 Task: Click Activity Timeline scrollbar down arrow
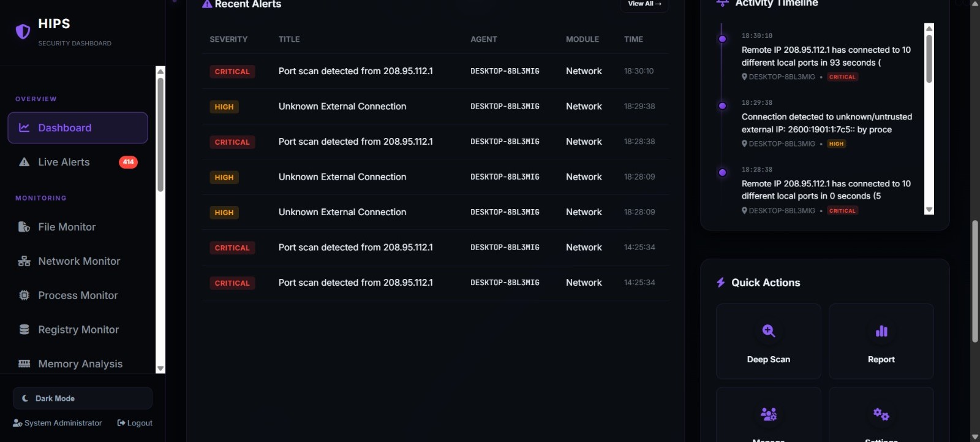pos(929,210)
